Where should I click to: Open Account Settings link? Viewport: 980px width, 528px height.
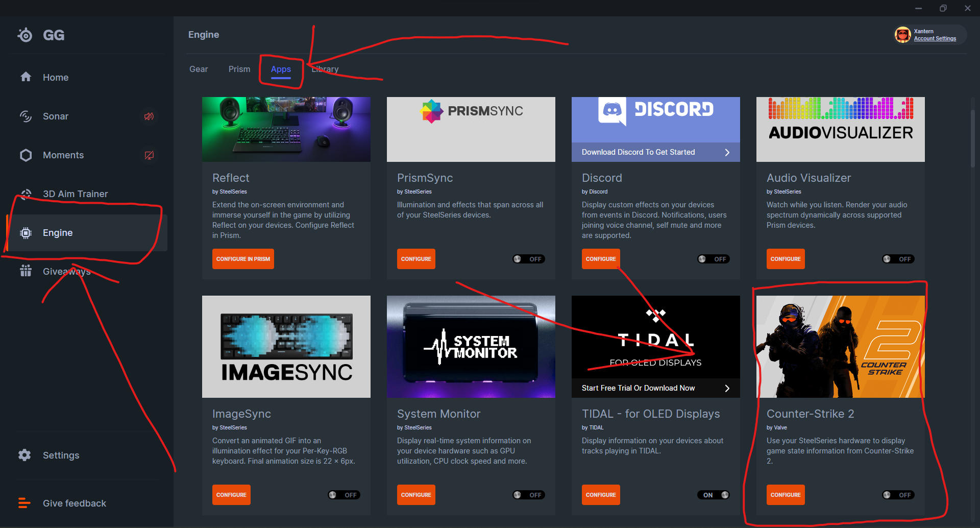pos(935,39)
